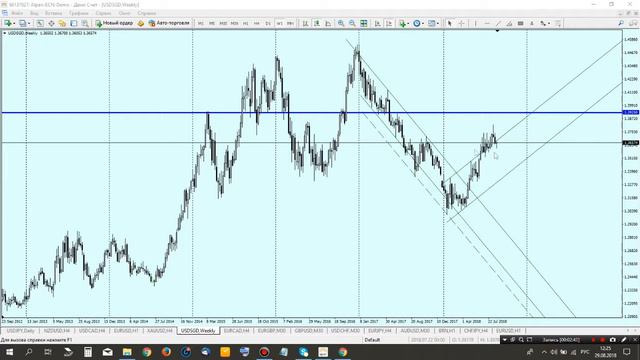This screenshot has height=360, width=640.
Task: Select the Crosshair tool
Action: pyautogui.click(x=461, y=23)
